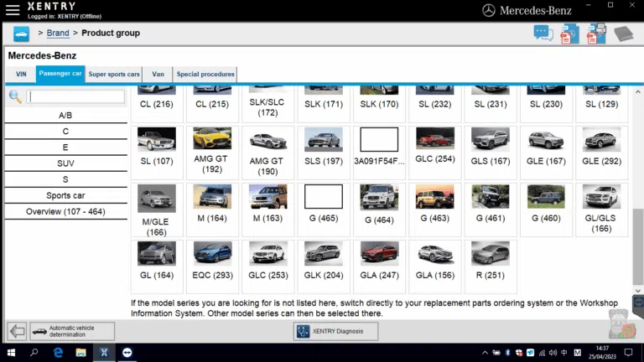This screenshot has height=362, width=644.
Task: Click the volume icon in system tray
Action: point(553,353)
